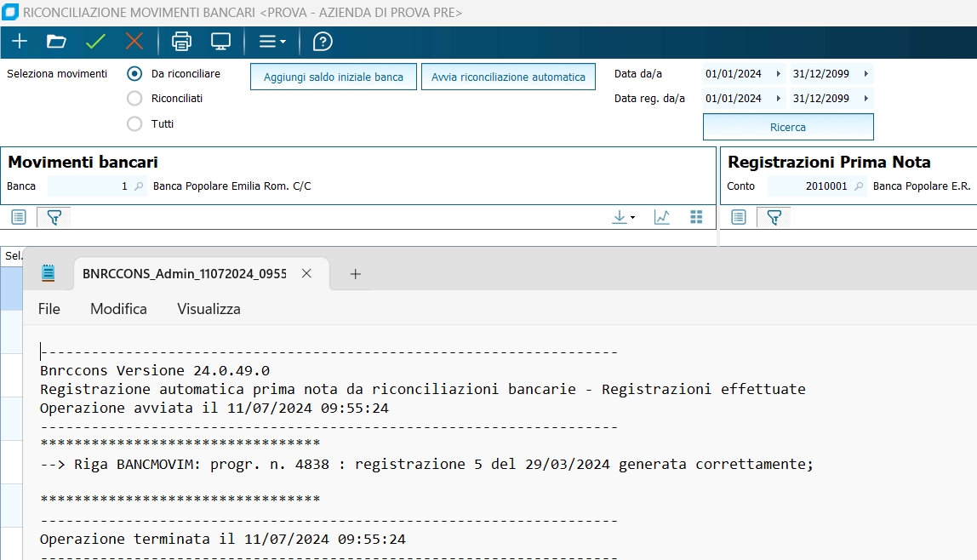Click Data da start date field 01/01/2024
Screen dimensions: 977x560
coord(737,73)
